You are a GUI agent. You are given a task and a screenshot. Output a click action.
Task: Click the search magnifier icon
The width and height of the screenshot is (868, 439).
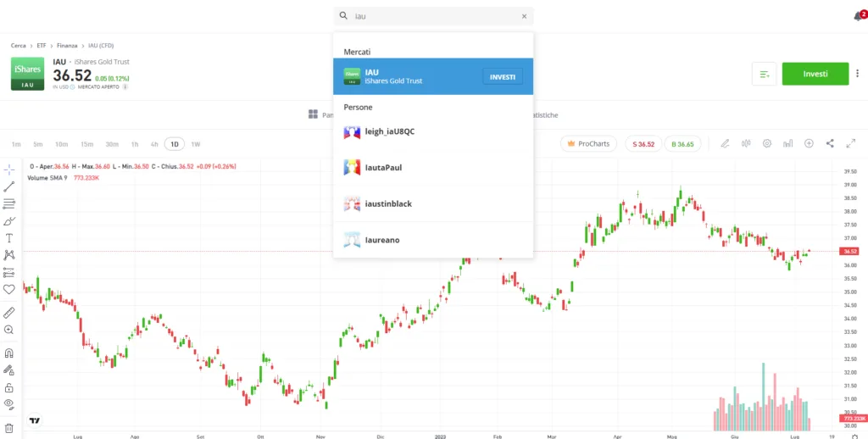pyautogui.click(x=343, y=16)
